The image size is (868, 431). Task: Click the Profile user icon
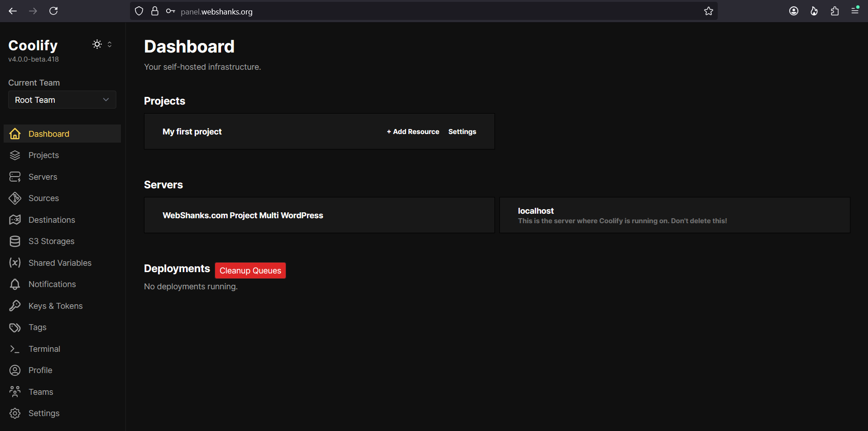[x=15, y=370]
